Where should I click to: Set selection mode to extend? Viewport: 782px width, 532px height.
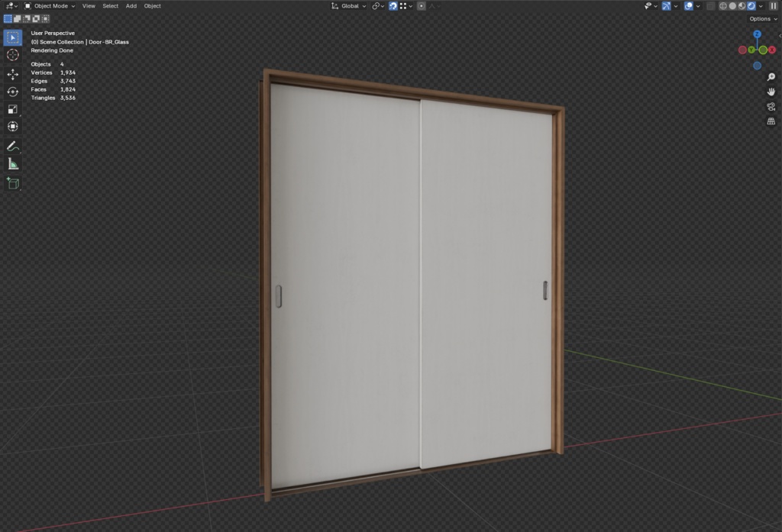click(x=17, y=19)
